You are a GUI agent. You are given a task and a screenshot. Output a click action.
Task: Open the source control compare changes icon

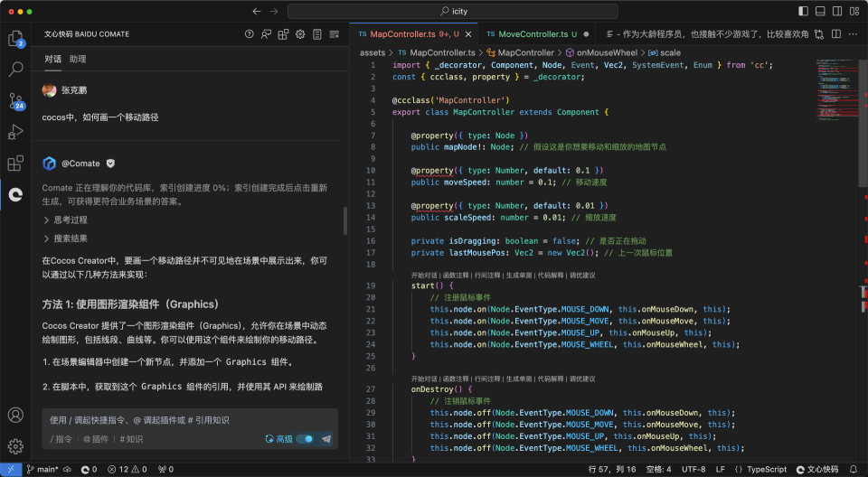click(x=819, y=34)
